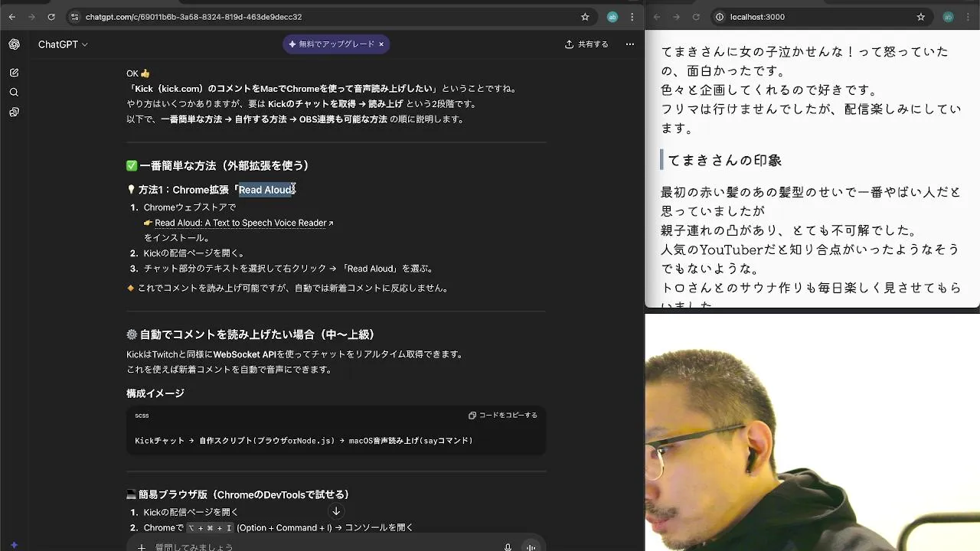Viewport: 980px width, 551px height.
Task: Click the 共有する share button
Action: [586, 44]
